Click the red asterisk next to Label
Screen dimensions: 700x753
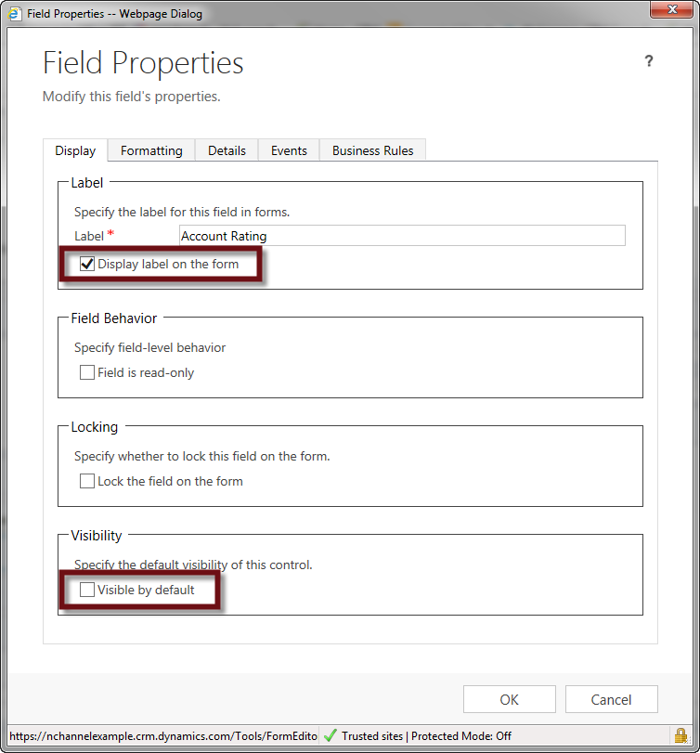pos(109,232)
